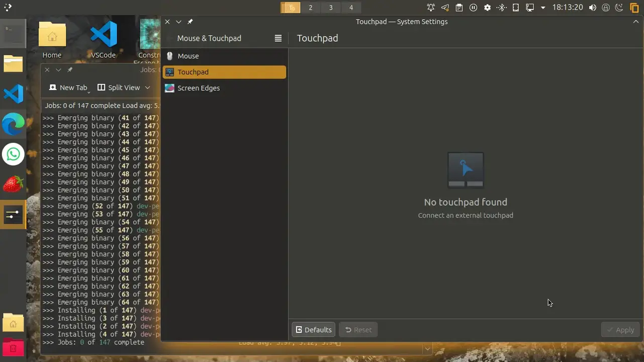Image resolution: width=644 pixels, height=362 pixels.
Task: Open the volume speaker tray icon
Action: 593,8
